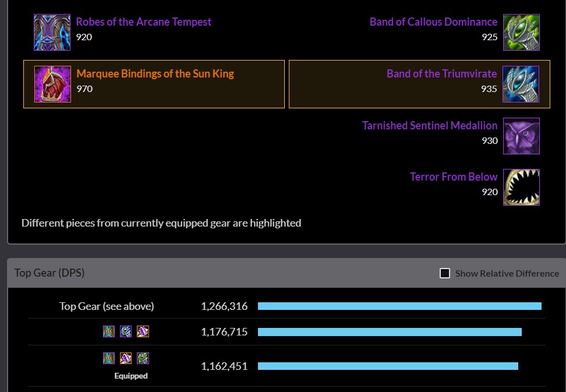
Task: Open the Tarnished Sentinel Medallion link
Action: click(x=430, y=126)
